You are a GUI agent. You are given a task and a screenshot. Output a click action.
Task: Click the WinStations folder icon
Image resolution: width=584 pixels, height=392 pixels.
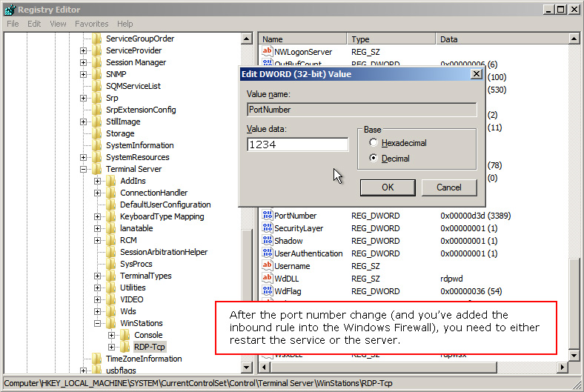point(111,323)
